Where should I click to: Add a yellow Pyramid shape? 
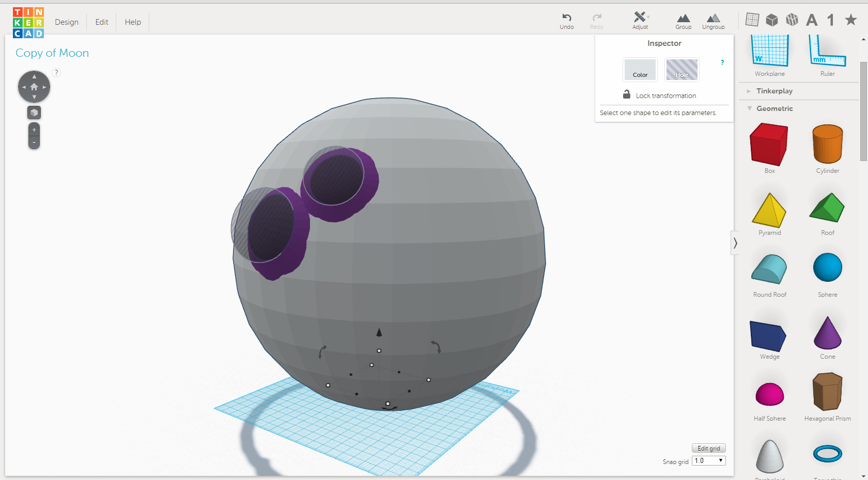769,214
